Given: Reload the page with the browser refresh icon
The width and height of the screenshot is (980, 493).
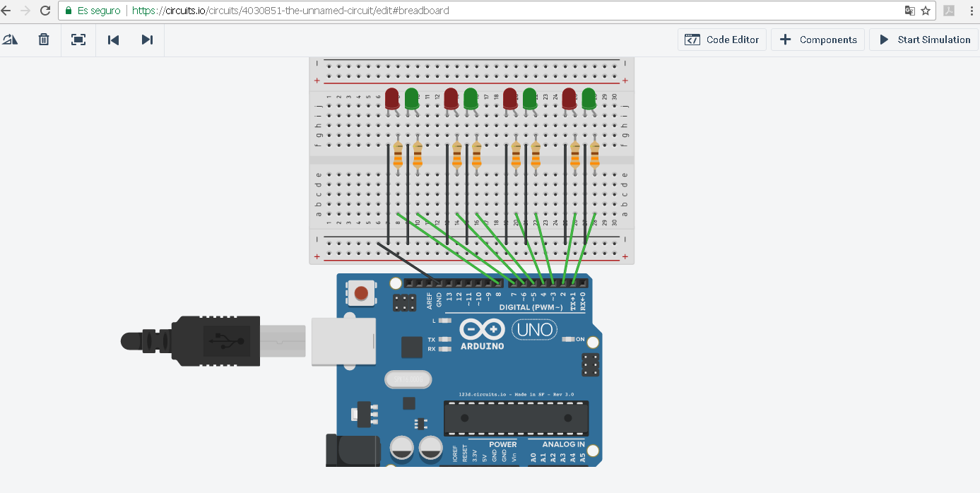Looking at the screenshot, I should (x=45, y=11).
